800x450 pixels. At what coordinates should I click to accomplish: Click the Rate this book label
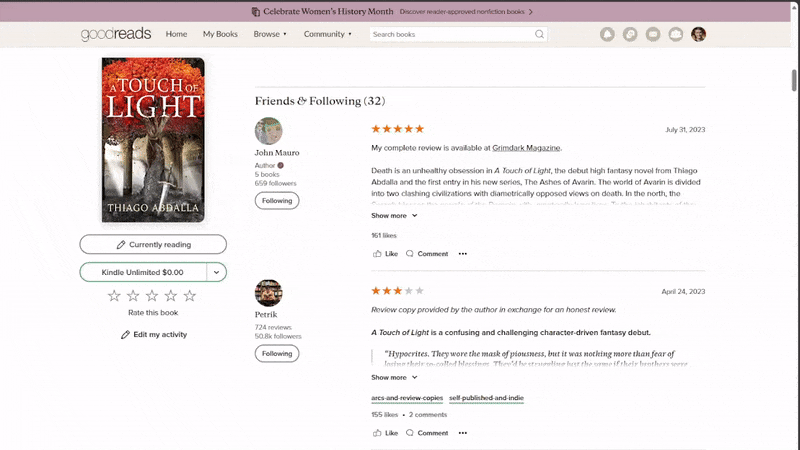(x=153, y=313)
